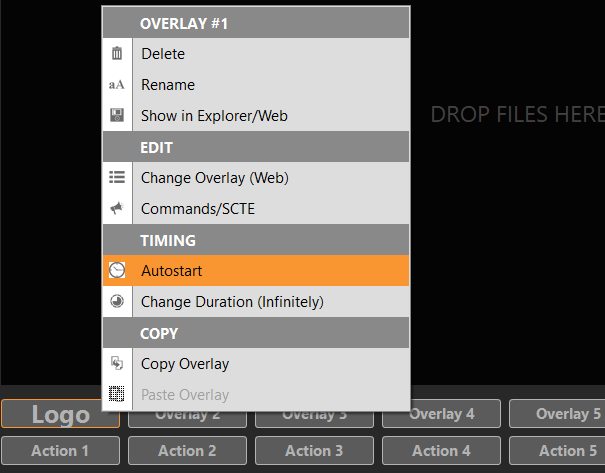Trigger the Overlay 4 button
This screenshot has height=473, width=605.
point(442,414)
